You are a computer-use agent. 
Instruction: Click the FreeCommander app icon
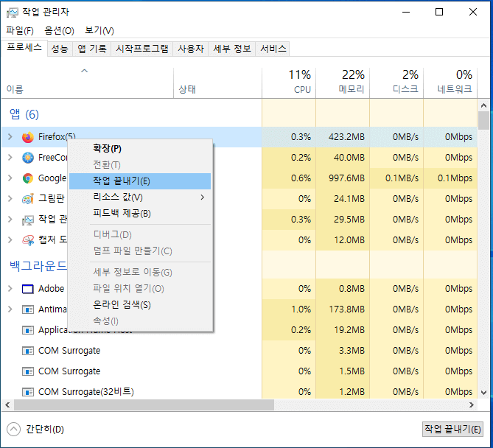(28, 158)
